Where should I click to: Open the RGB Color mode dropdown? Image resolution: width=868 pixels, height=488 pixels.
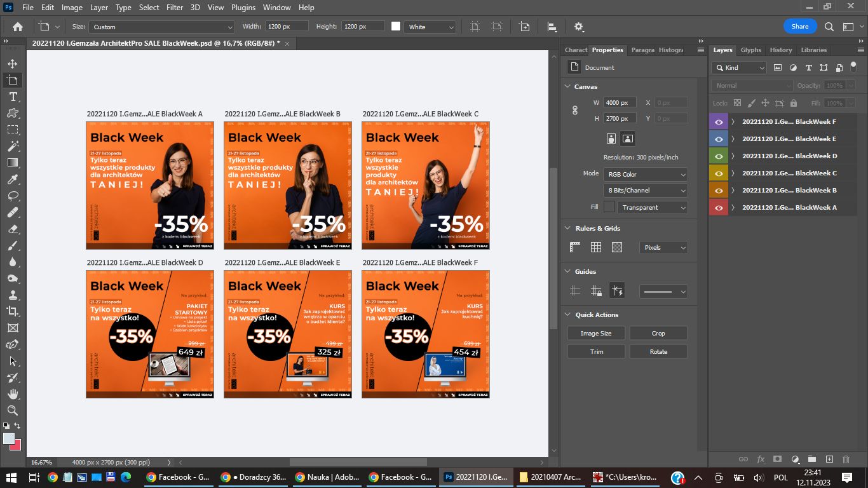point(646,174)
